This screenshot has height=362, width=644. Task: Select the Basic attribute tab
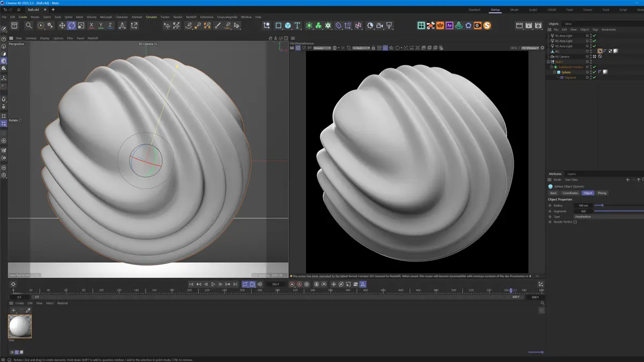pos(554,193)
